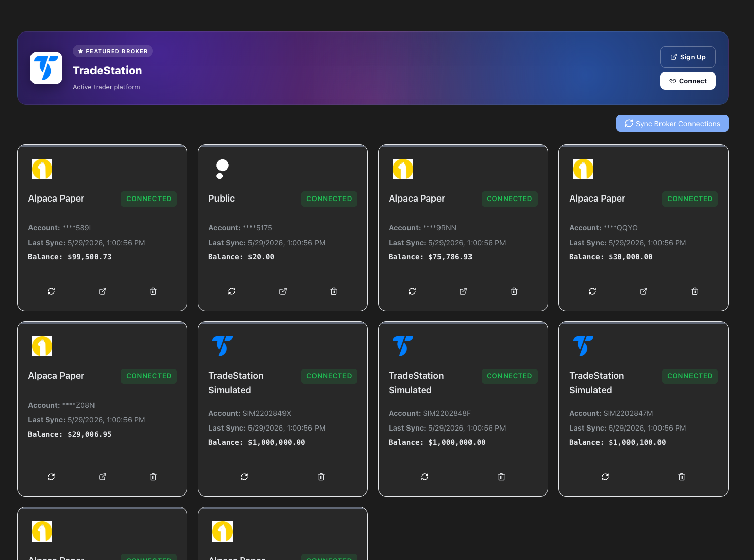
Task: Delete the Public broker connection
Action: tap(334, 291)
